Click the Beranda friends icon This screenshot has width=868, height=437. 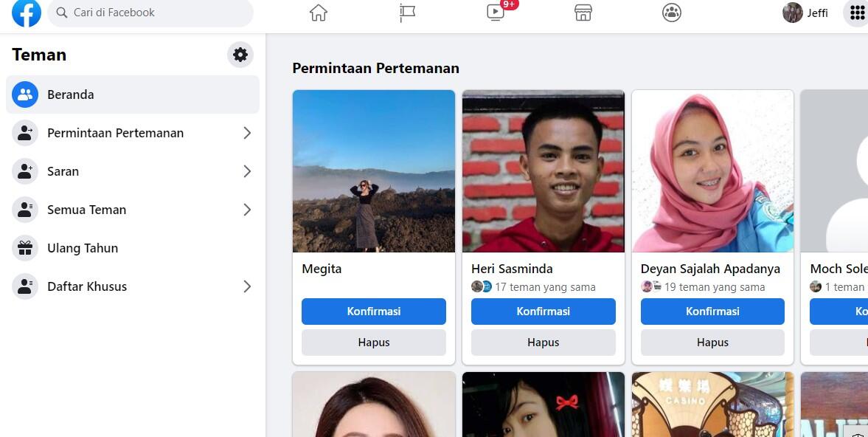coord(25,94)
